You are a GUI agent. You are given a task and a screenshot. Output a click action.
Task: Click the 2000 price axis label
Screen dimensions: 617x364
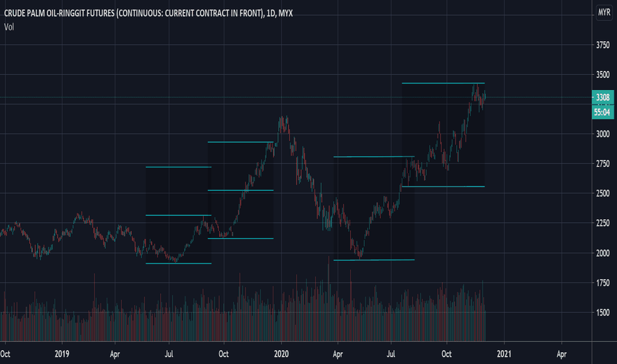click(602, 253)
